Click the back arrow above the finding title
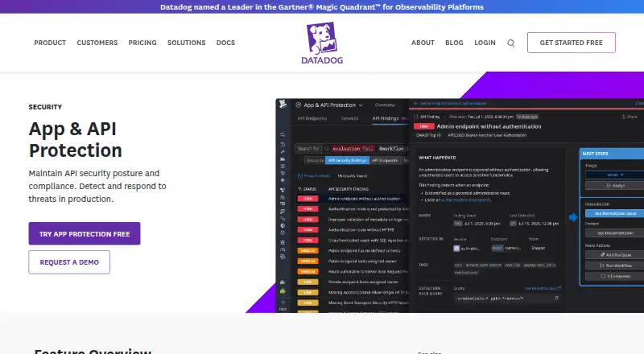Image resolution: width=644 pixels, height=354 pixels. coord(415,104)
